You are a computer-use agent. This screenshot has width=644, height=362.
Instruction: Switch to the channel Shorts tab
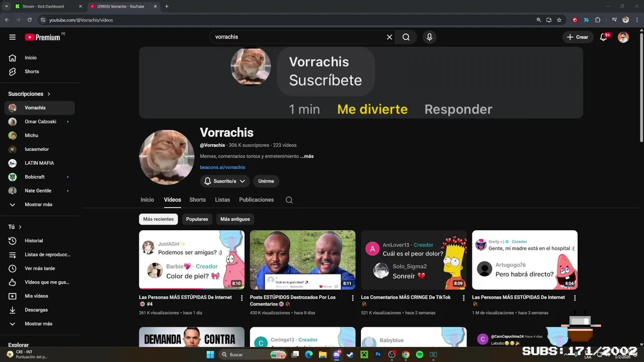coord(197,200)
